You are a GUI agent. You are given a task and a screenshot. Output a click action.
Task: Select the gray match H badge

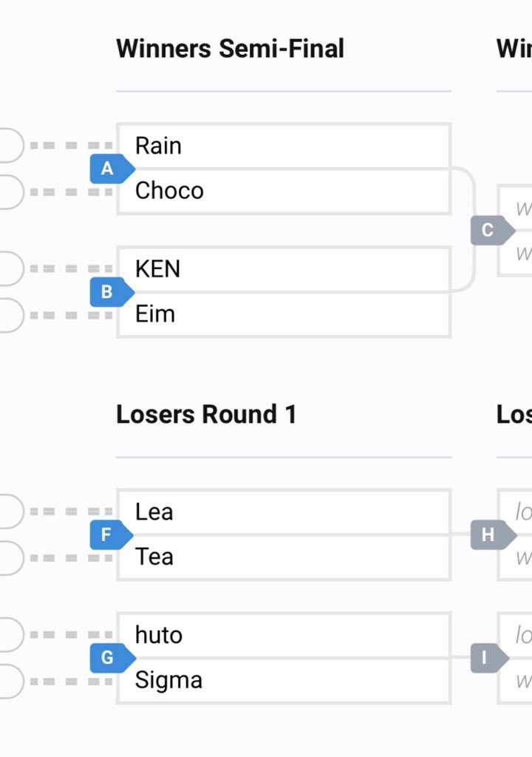(494, 535)
